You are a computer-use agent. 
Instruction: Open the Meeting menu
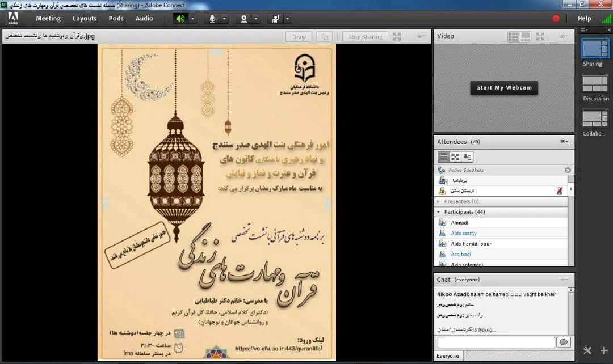[x=48, y=19]
